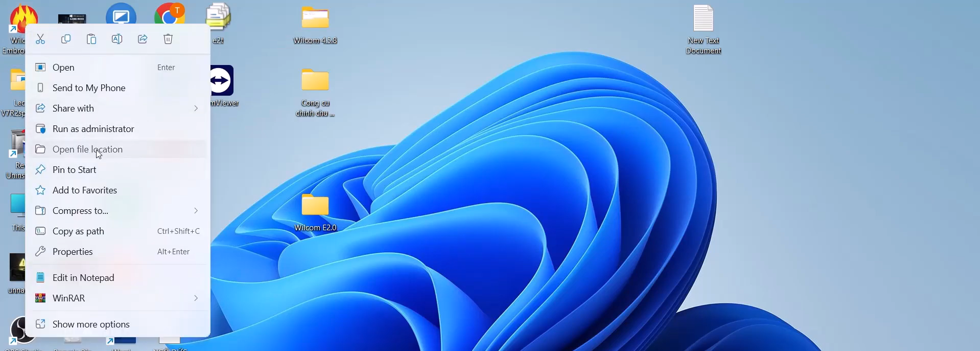Click the Delete trash icon
This screenshot has width=980, height=351.
tap(169, 39)
